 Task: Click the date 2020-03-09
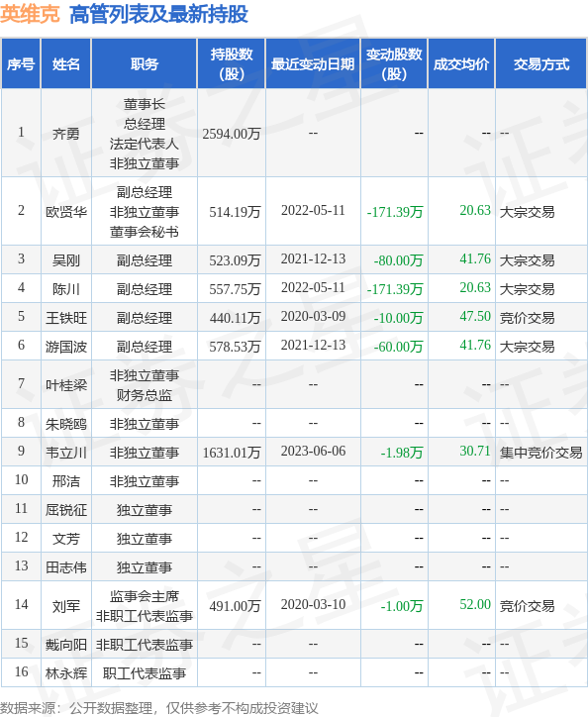tap(313, 317)
